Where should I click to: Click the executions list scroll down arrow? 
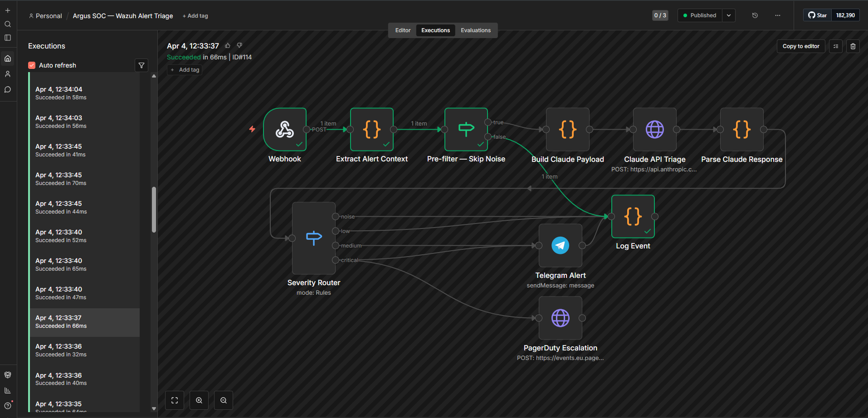154,408
